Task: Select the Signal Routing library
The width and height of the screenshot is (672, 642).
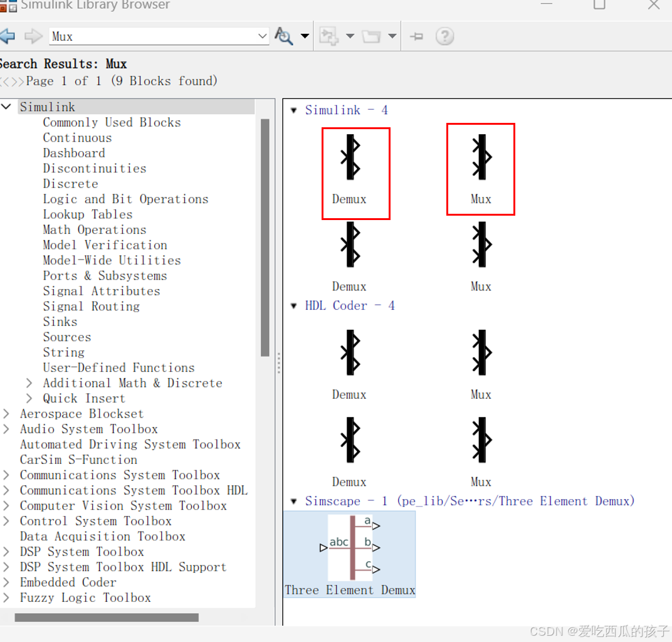Action: pos(92,307)
